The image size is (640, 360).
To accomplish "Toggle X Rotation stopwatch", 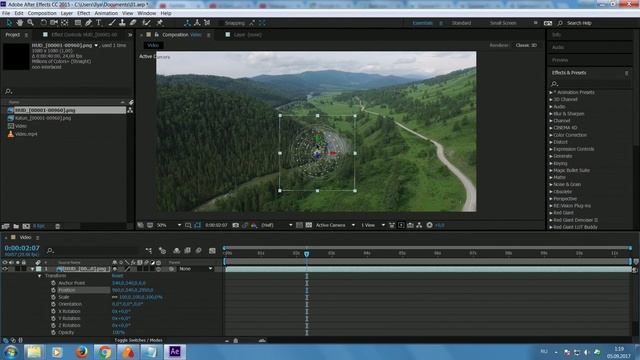I will tap(53, 311).
